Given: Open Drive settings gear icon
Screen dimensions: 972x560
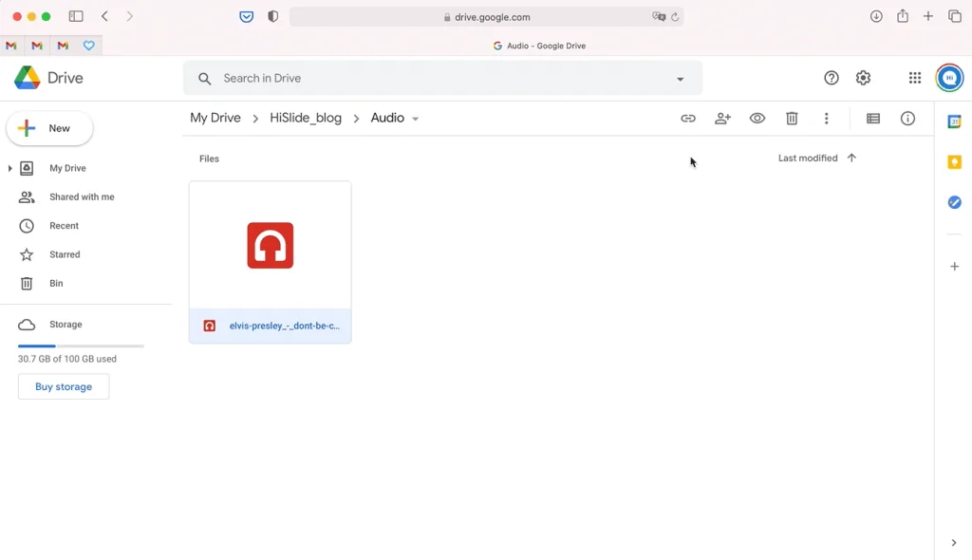Looking at the screenshot, I should click(863, 78).
